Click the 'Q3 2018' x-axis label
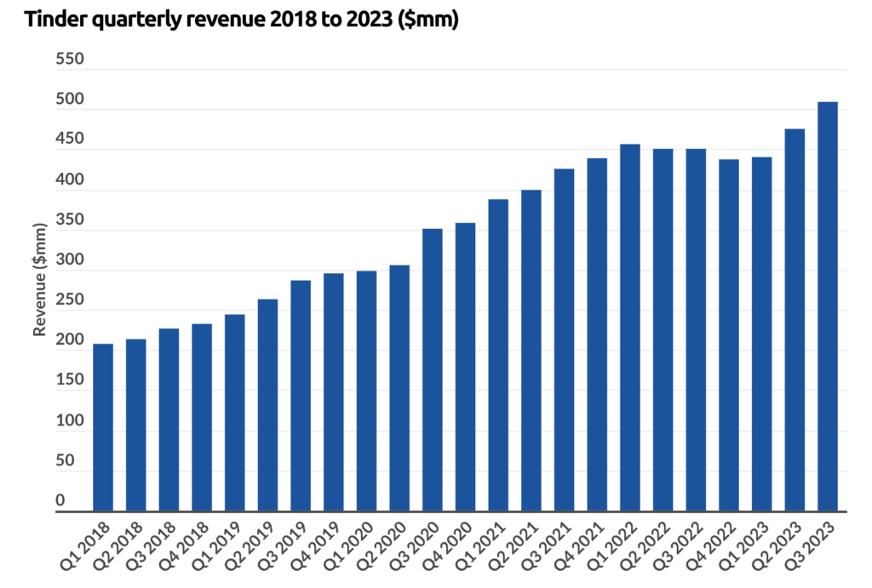The width and height of the screenshot is (872, 588). pos(152,546)
